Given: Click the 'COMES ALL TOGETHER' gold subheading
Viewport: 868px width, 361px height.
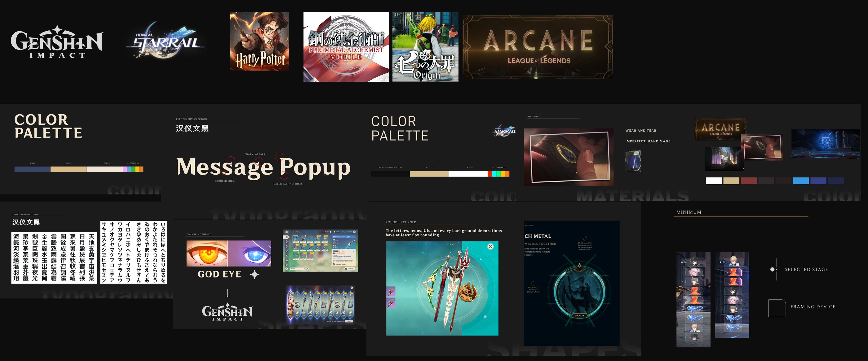Looking at the screenshot, I should coord(540,244).
